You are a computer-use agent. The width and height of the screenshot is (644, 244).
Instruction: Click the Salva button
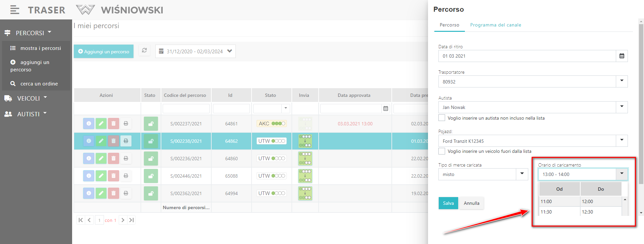[448, 203]
